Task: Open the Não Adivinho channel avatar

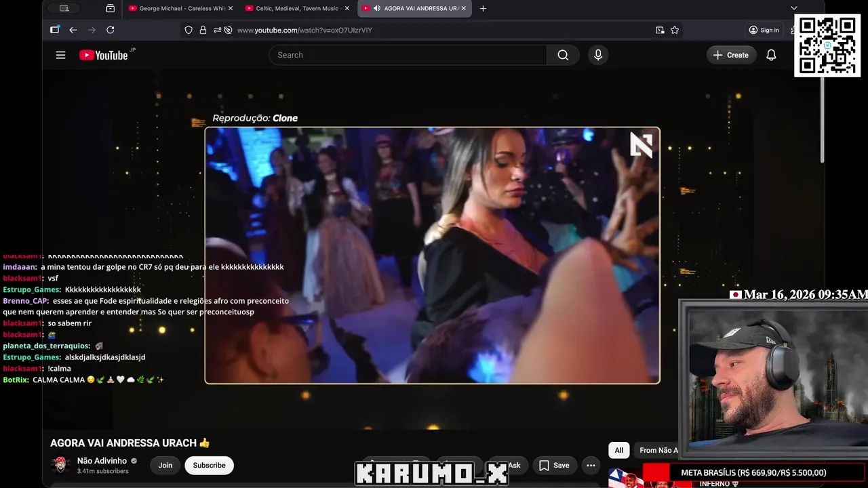Action: click(61, 465)
